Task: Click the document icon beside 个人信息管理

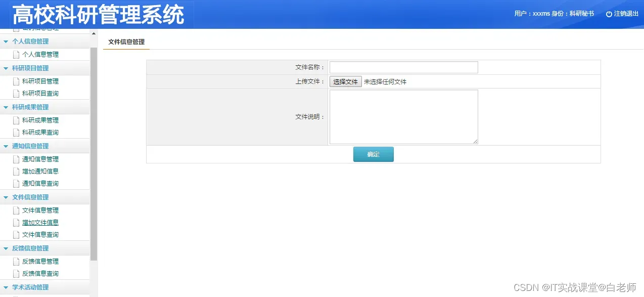Action: [16, 54]
